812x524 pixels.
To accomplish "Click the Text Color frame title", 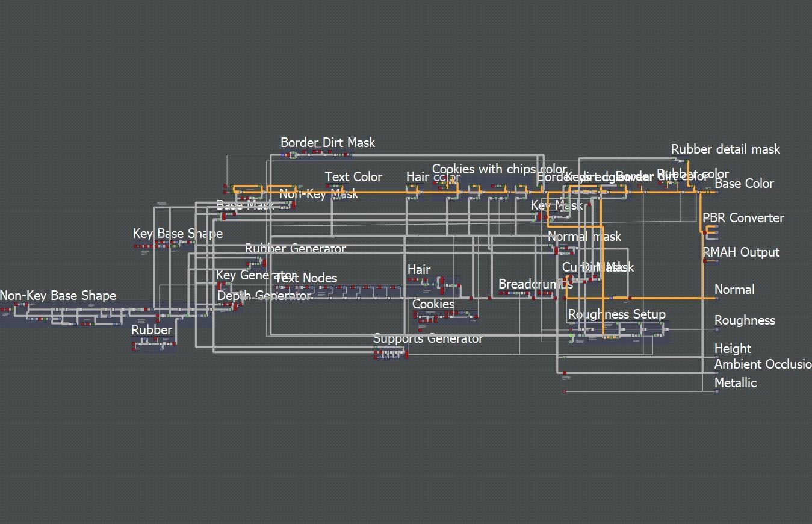I will [x=353, y=177].
